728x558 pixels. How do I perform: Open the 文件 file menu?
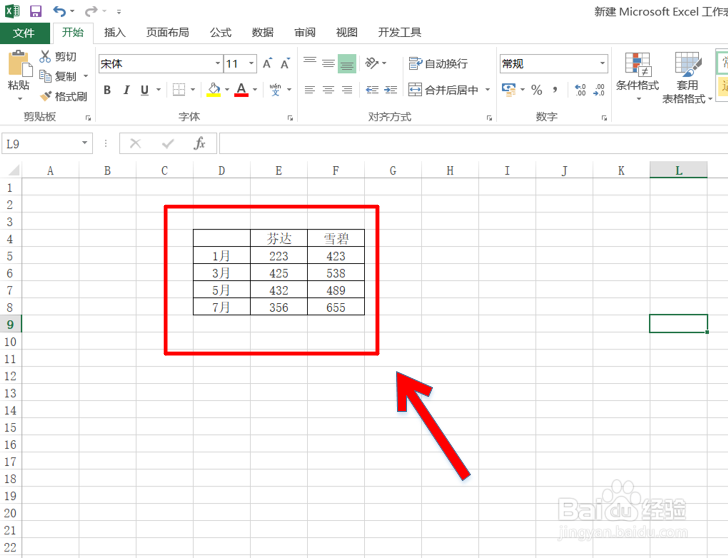(24, 33)
